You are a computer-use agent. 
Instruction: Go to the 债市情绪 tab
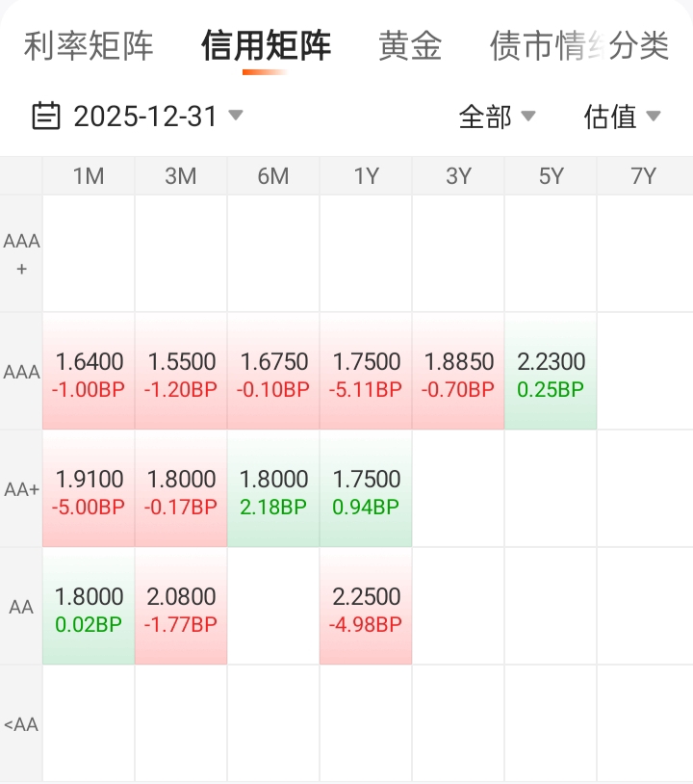click(534, 45)
